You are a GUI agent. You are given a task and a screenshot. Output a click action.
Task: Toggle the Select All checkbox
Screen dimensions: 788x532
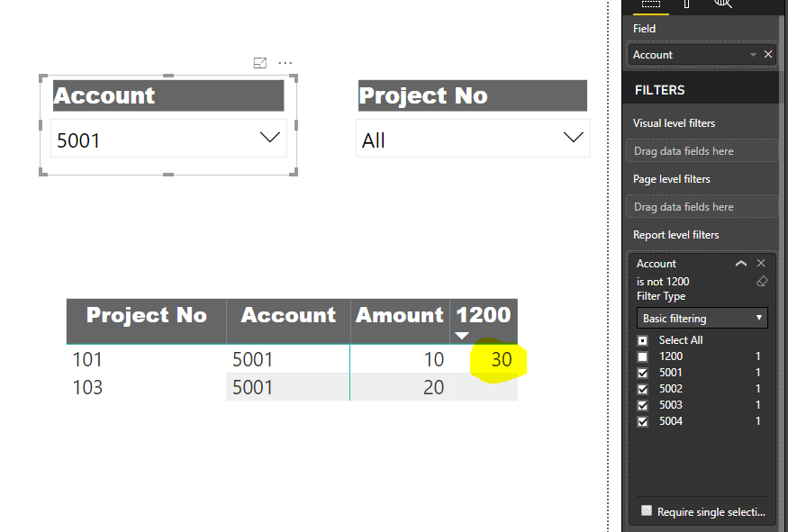[x=643, y=340]
